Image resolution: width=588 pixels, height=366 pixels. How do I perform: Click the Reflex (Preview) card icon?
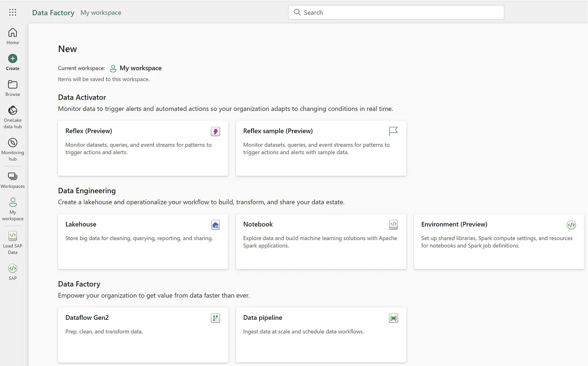(x=215, y=132)
